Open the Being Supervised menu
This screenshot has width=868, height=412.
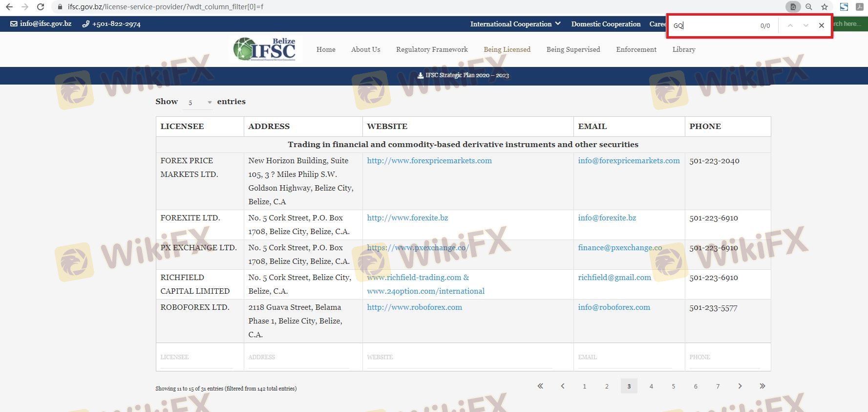click(573, 49)
